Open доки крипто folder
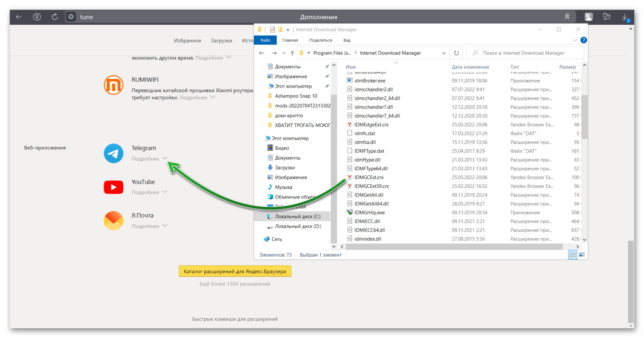Viewport: 644px width, 338px height. click(x=289, y=115)
